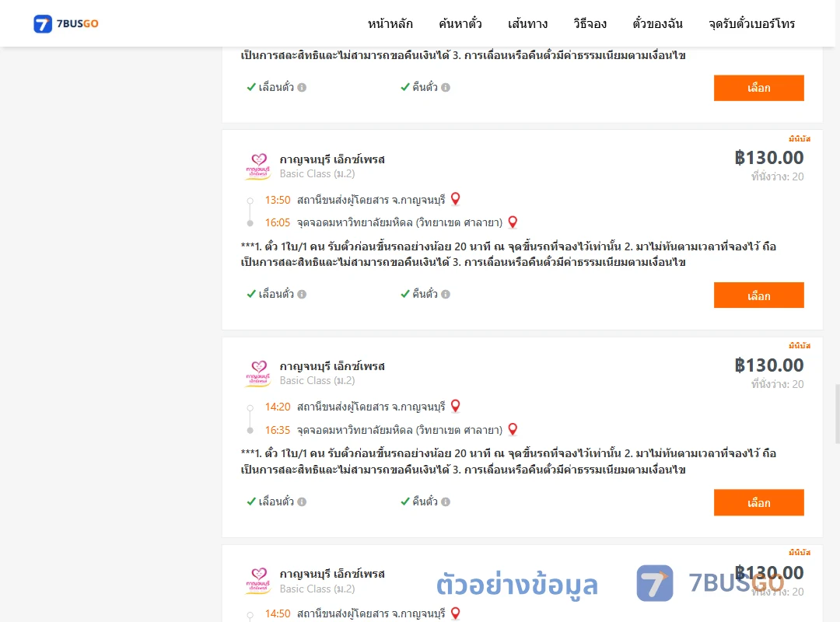The height and width of the screenshot is (622, 840).
Task: Open the ค้นหาตั๋ว menu item
Action: tap(460, 23)
